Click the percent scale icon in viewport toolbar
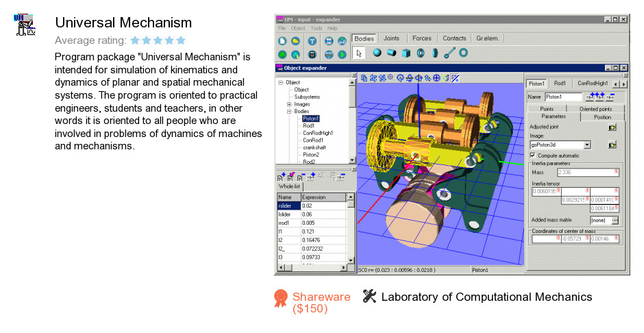Image resolution: width=644 pixels, height=333 pixels. click(455, 77)
